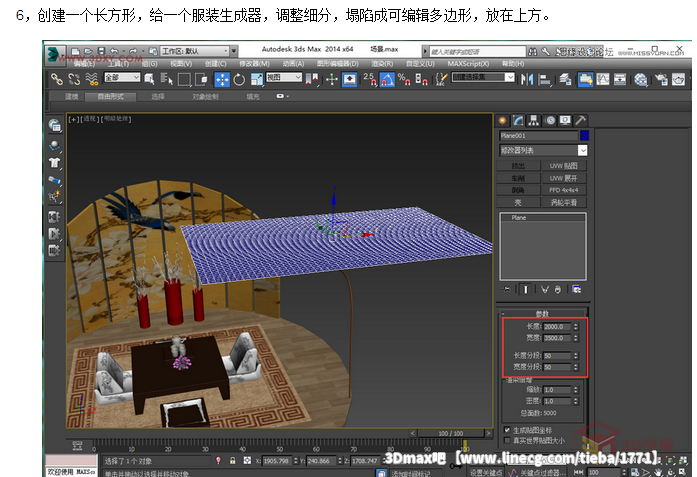The width and height of the screenshot is (697, 477).
Task: Click the time slider 100 / 100 handle
Action: click(x=451, y=433)
